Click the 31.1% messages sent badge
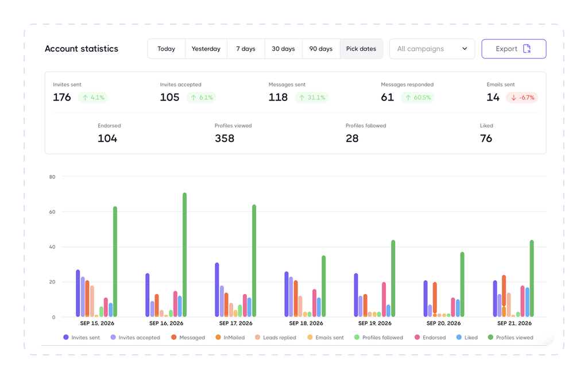Image resolution: width=588 pixels, height=379 pixels. tap(312, 98)
